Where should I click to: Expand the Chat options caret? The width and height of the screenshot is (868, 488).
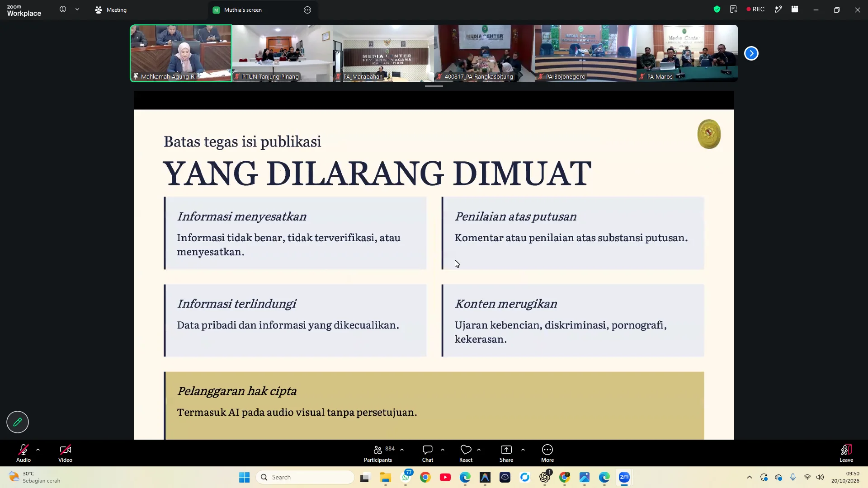click(443, 450)
